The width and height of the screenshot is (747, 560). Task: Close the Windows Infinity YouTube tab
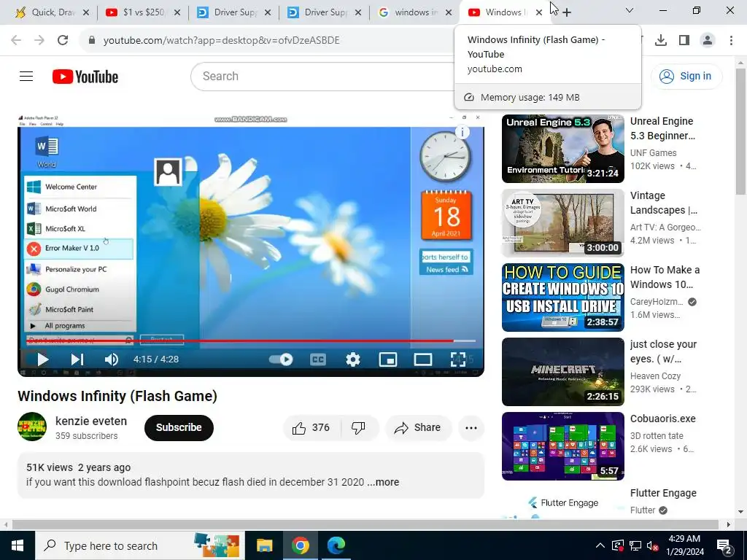(x=539, y=12)
